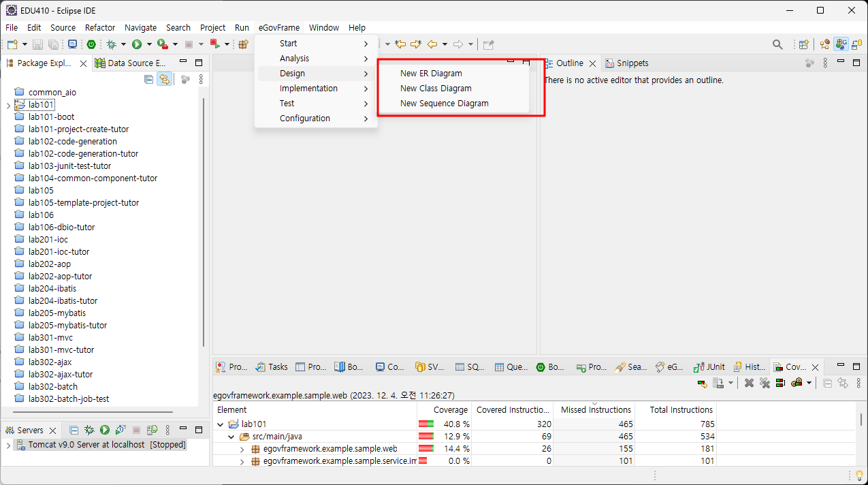The width and height of the screenshot is (868, 485).
Task: Switch to the Database perspective icon
Action: click(x=856, y=44)
